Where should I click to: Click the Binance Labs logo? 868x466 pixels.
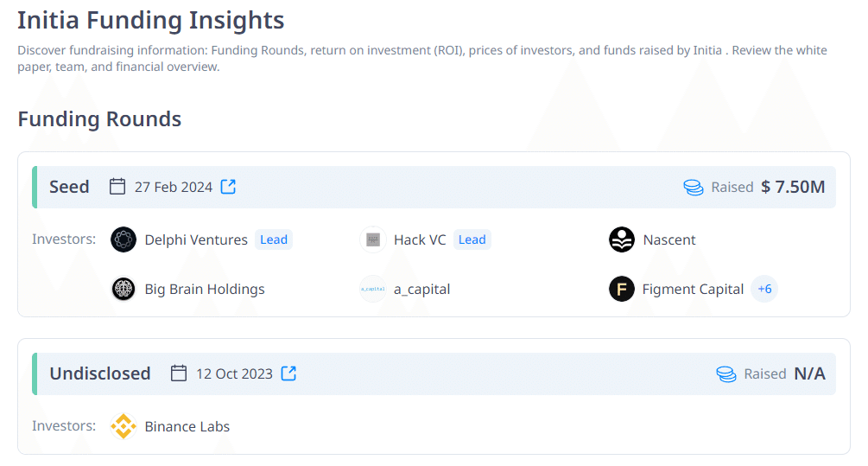[x=124, y=426]
